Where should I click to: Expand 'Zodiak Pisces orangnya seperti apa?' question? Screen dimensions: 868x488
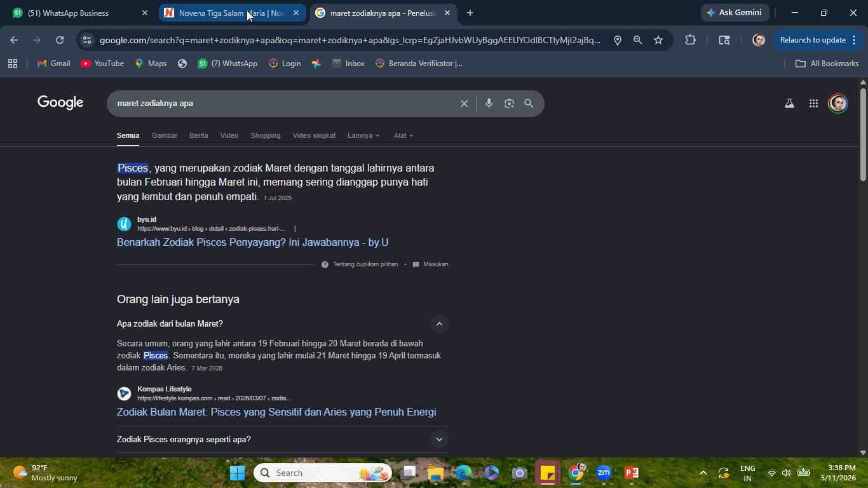point(439,440)
